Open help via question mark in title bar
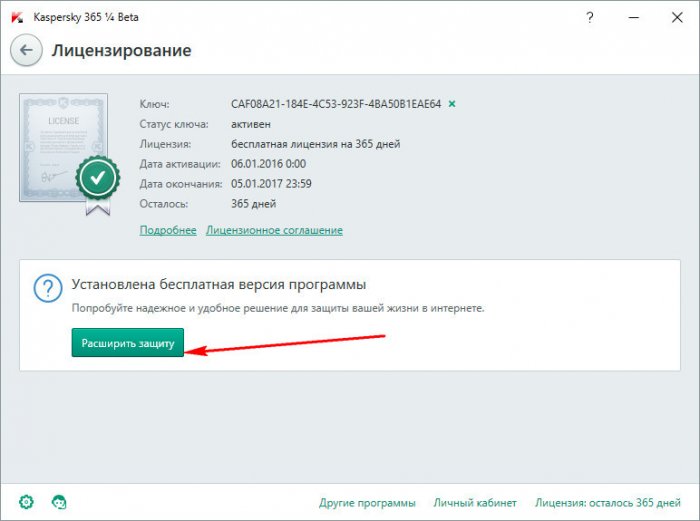700x521 pixels. click(590, 17)
